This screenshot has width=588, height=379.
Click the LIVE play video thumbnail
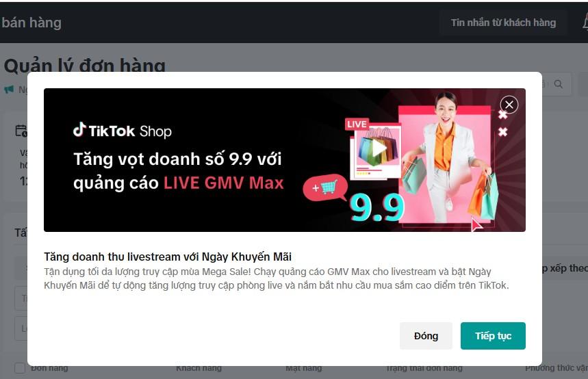374,148
